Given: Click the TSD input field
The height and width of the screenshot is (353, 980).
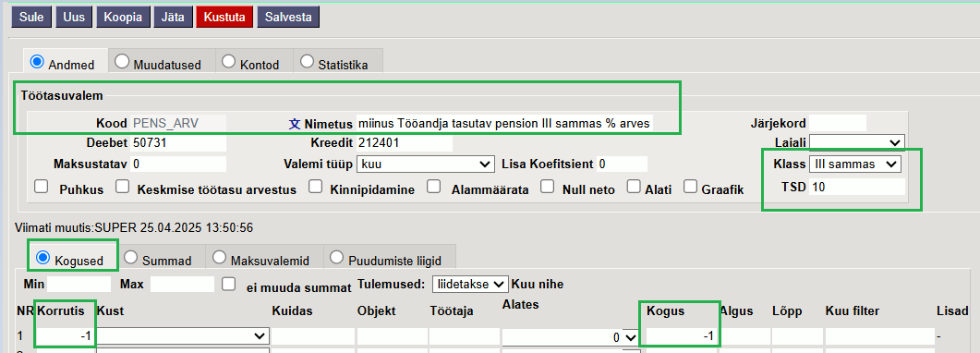Looking at the screenshot, I should (x=857, y=186).
